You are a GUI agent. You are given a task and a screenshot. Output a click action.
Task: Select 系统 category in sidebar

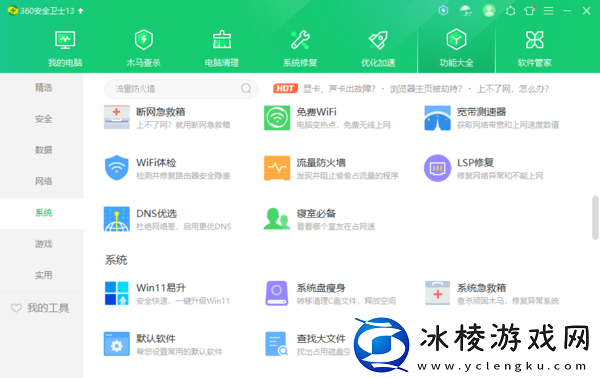pos(42,213)
